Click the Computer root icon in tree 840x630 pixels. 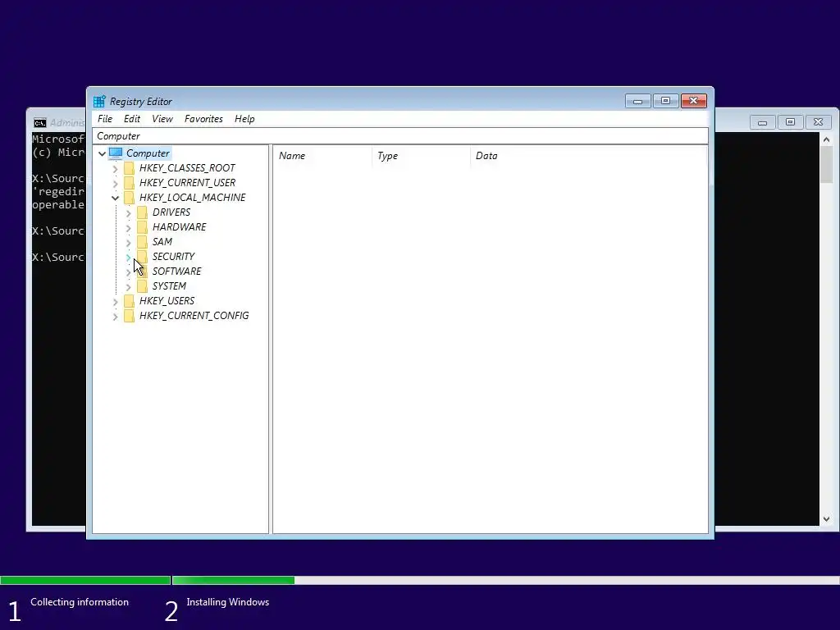116,153
